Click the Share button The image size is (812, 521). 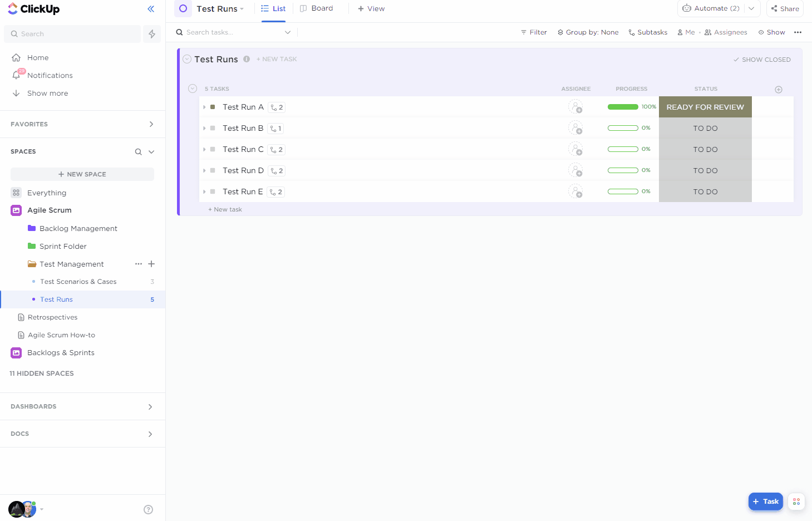tap(785, 9)
